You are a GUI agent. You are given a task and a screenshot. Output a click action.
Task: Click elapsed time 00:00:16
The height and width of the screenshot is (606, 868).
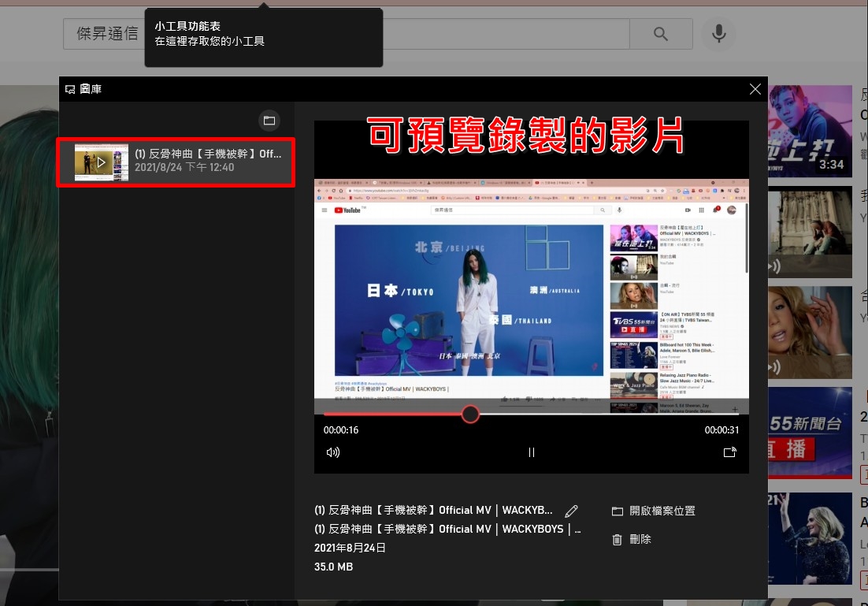[x=341, y=429]
